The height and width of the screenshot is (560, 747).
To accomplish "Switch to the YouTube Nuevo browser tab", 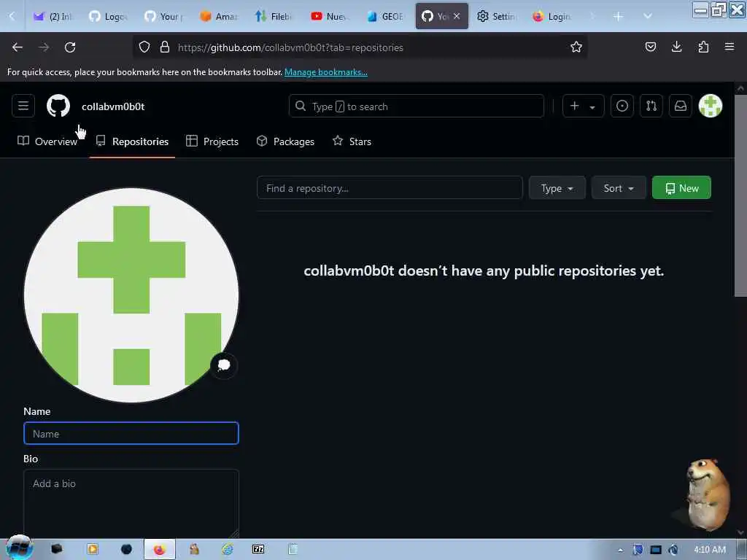I will pyautogui.click(x=330, y=16).
